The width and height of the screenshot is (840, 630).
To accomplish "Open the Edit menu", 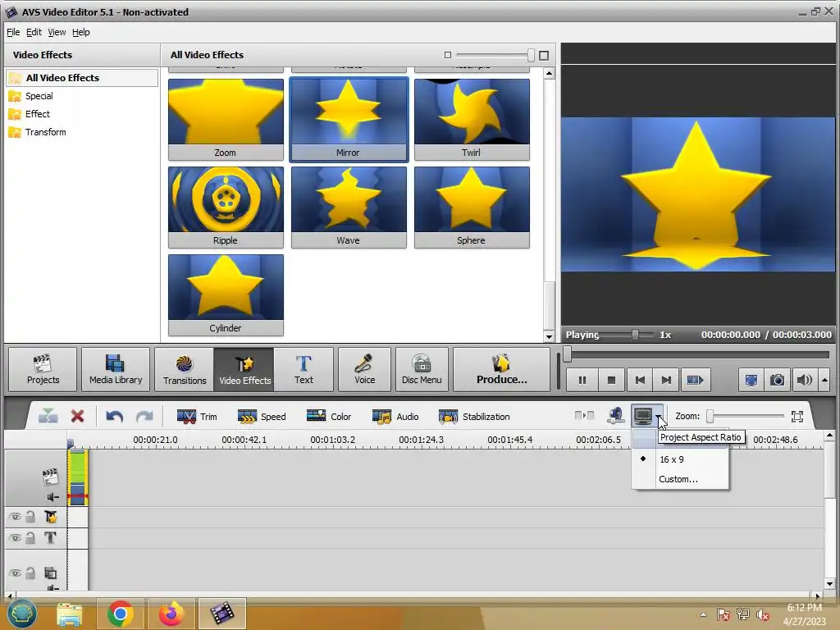I will (x=34, y=32).
